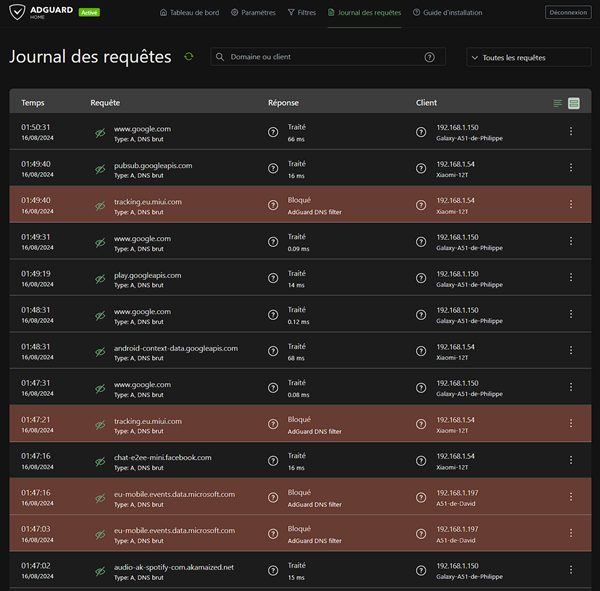The width and height of the screenshot is (600, 591).
Task: Switch to detailed table view icon
Action: point(574,103)
